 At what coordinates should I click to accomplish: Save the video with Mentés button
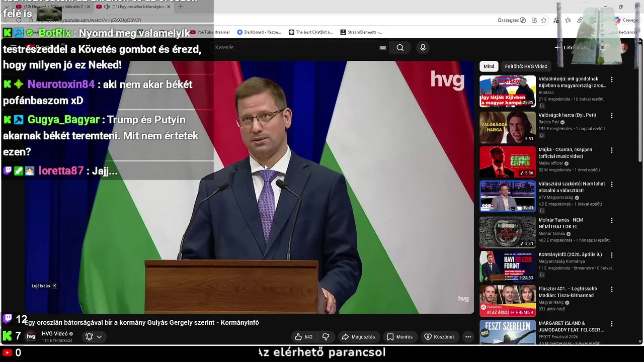(x=399, y=337)
